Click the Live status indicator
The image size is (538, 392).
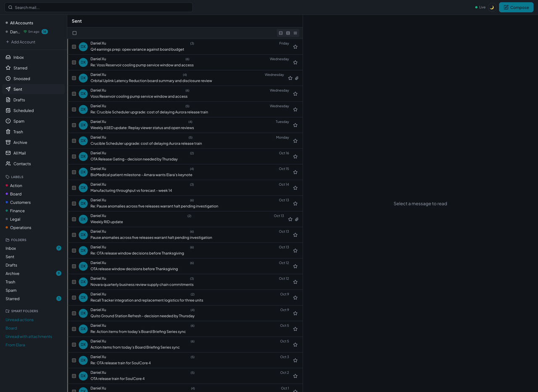(x=480, y=7)
